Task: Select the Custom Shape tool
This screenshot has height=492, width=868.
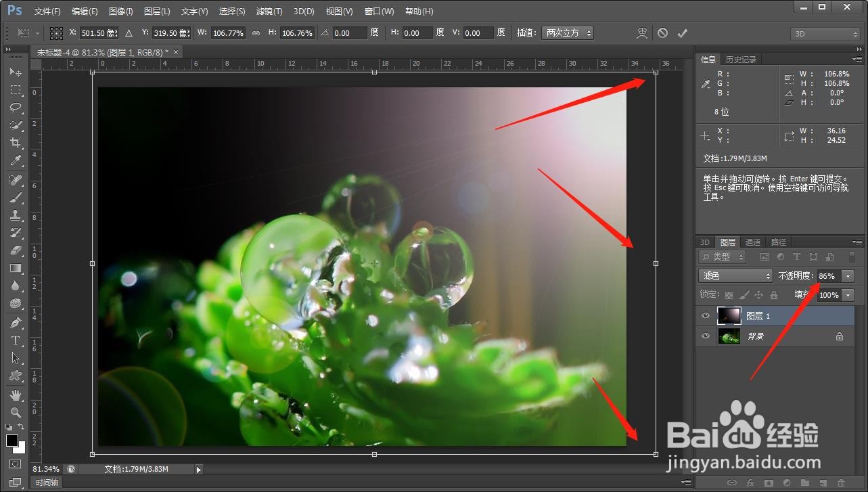Action: (16, 376)
